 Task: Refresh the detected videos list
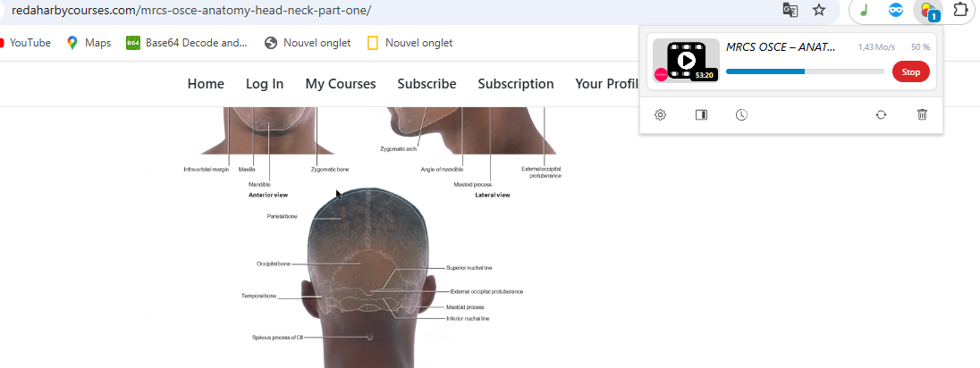tap(882, 115)
